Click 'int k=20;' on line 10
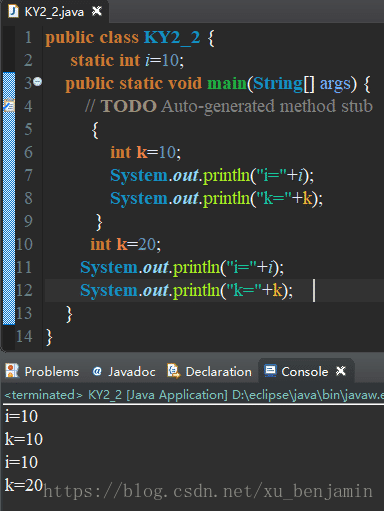The width and height of the screenshot is (384, 511). pyautogui.click(x=126, y=244)
